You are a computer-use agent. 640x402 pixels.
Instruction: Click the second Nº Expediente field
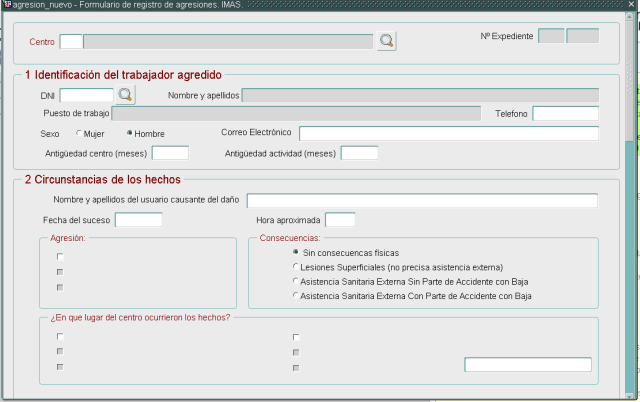pos(582,36)
